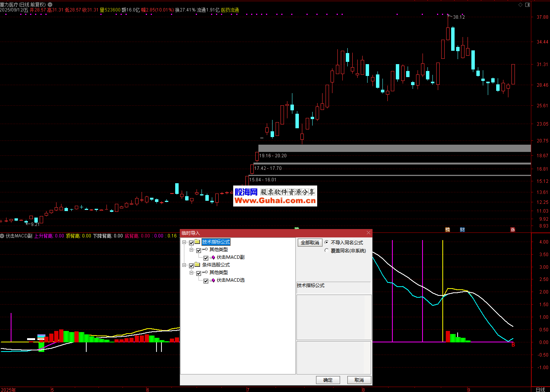550x392 pixels.
Task: Collapse the 条件选股公式 tree node
Action: click(x=184, y=265)
